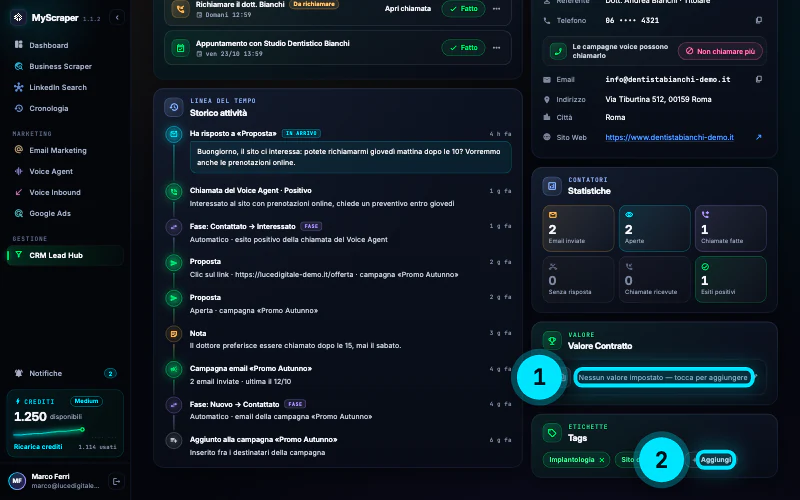Mark Appuntamento con Studio Dentistico Bianchi as Fatto
The image size is (800, 500).
pos(463,47)
